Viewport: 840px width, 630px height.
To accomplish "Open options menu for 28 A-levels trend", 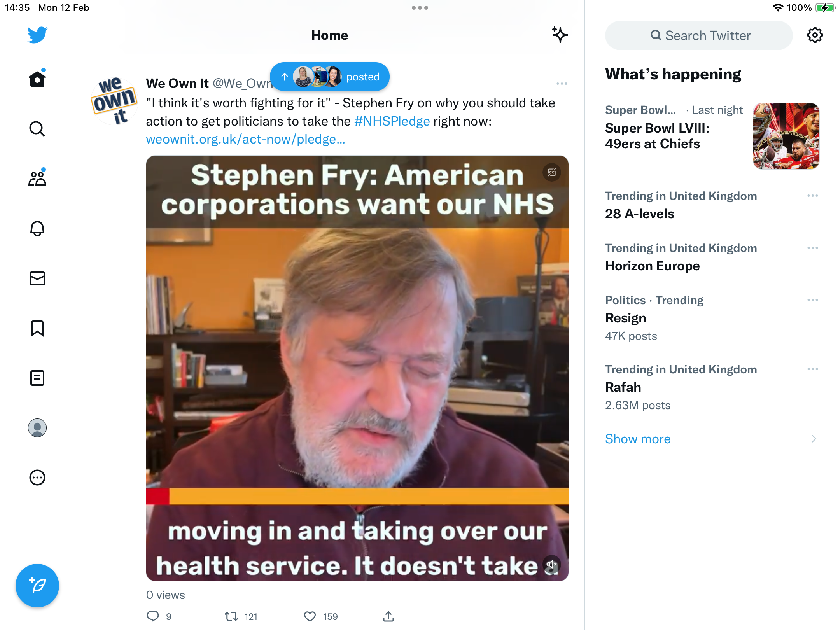I will [x=812, y=196].
